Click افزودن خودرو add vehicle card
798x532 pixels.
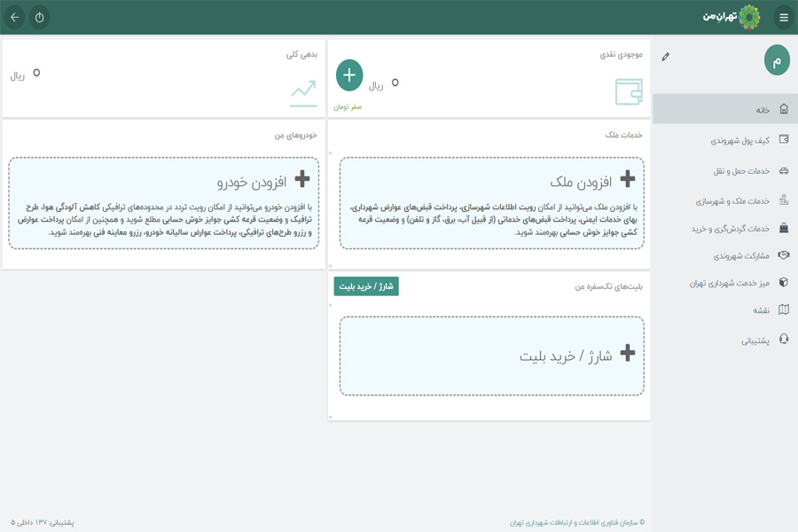164,203
